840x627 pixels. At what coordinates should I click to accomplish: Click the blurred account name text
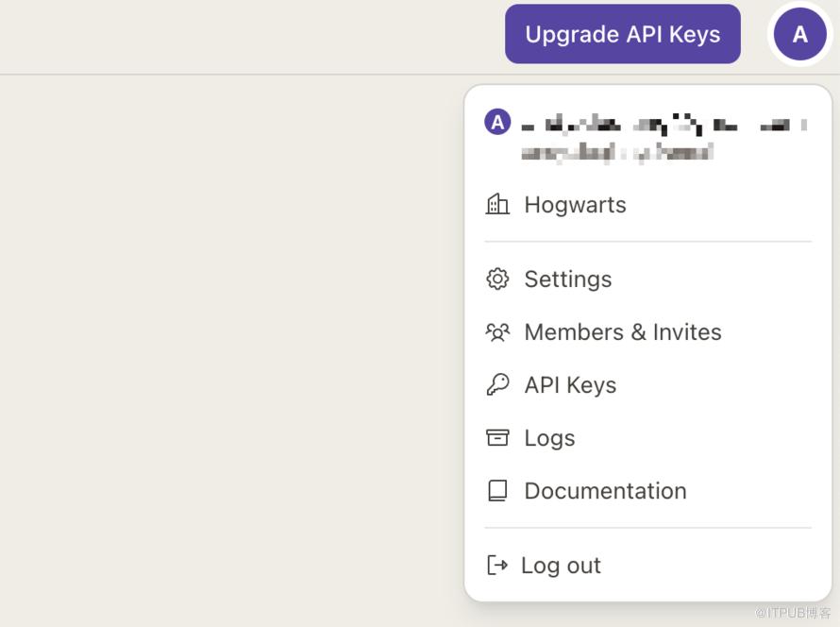pyautogui.click(x=664, y=125)
